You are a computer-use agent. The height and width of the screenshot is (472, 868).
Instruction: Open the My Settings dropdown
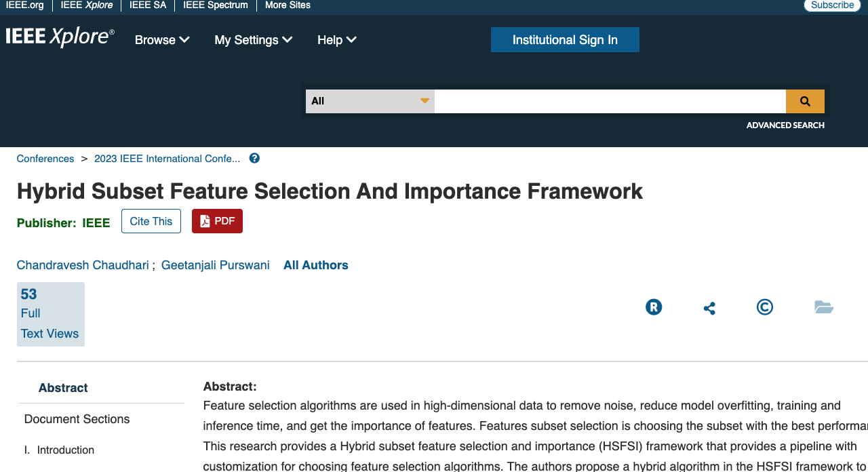tap(253, 40)
